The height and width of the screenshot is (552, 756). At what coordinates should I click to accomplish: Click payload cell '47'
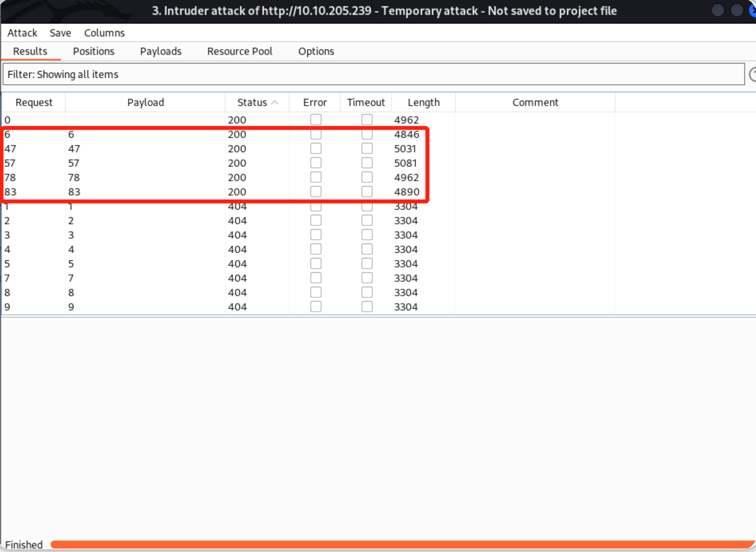coord(74,149)
